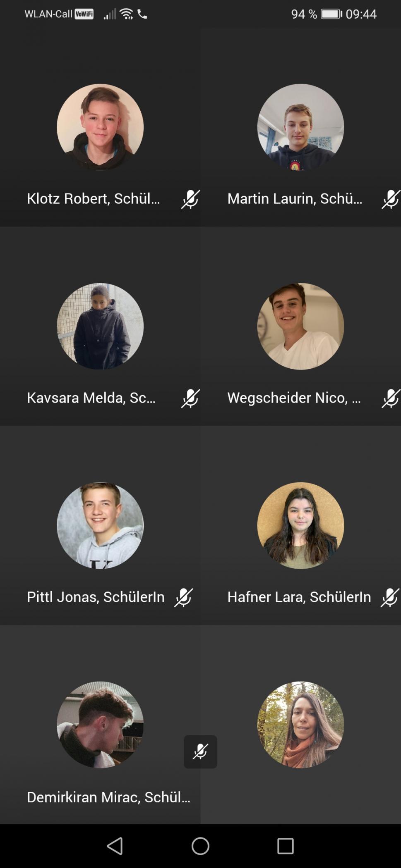
Task: Open Demirkiran Mirac's profile picture
Action: tap(100, 725)
